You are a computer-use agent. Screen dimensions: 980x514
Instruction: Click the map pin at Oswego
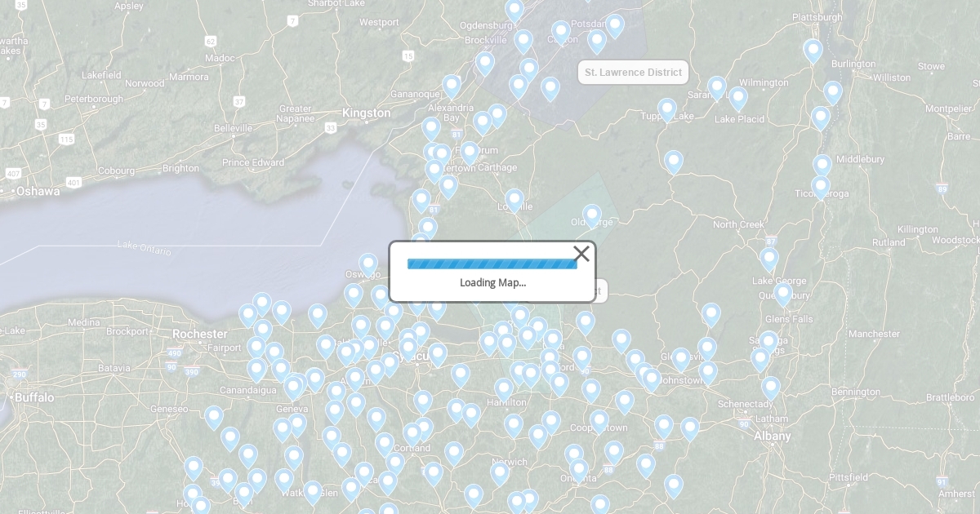click(x=368, y=264)
